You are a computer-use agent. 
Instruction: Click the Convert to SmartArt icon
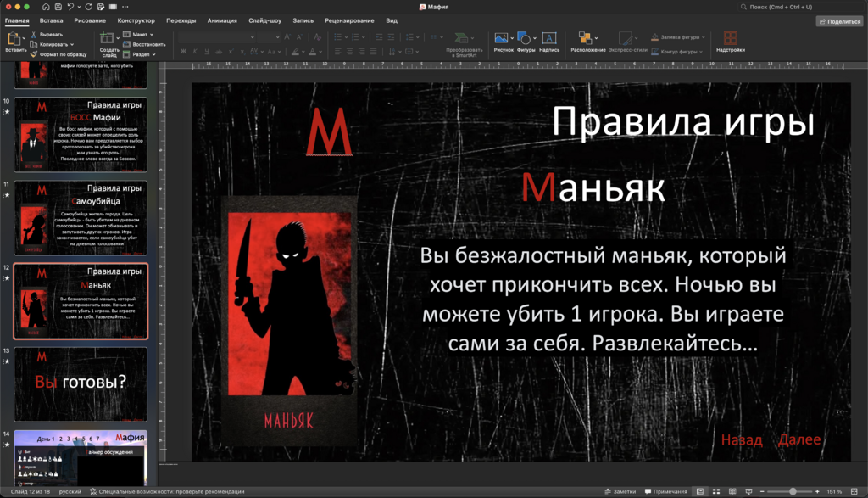click(x=460, y=37)
